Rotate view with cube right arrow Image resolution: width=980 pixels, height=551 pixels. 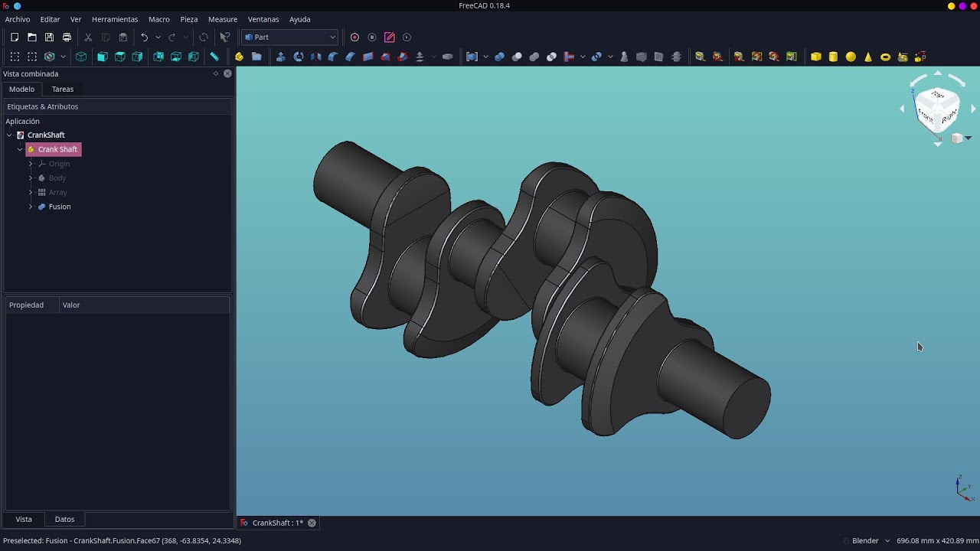pos(973,109)
